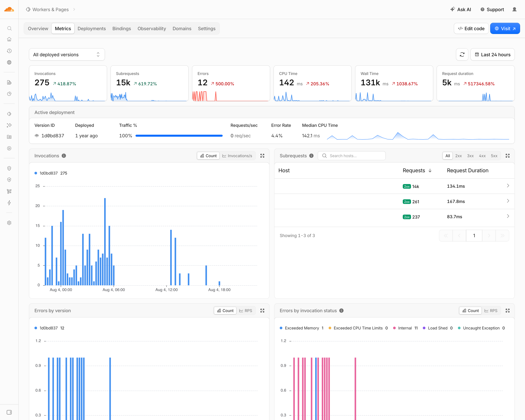Open All deployed versions dropdown
This screenshot has width=525, height=420.
click(67, 54)
